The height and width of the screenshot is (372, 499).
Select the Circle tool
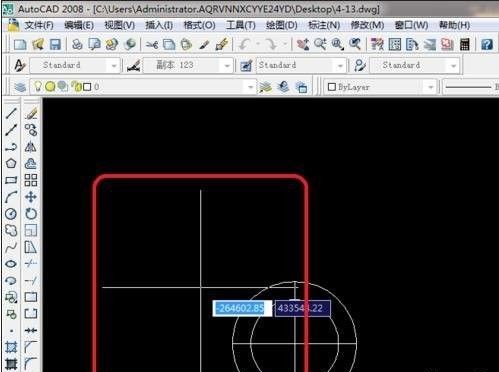tap(11, 214)
